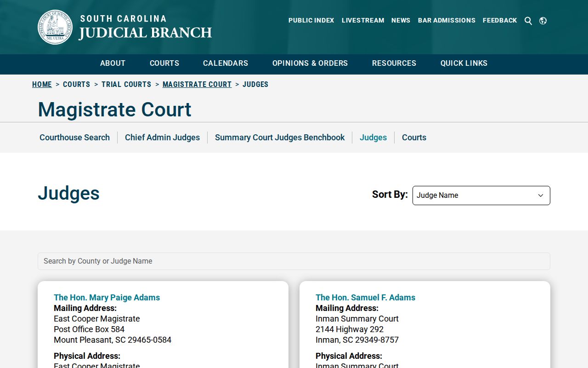
Task: Click the Trial Courts breadcrumb item
Action: click(x=126, y=84)
